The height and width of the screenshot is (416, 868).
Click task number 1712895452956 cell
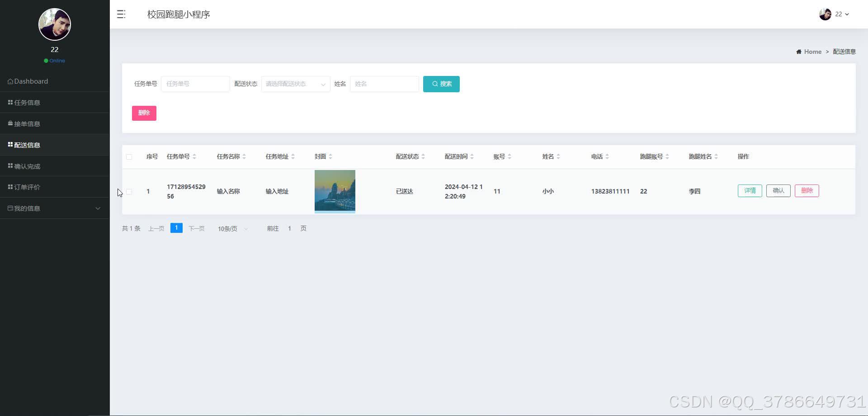point(186,192)
